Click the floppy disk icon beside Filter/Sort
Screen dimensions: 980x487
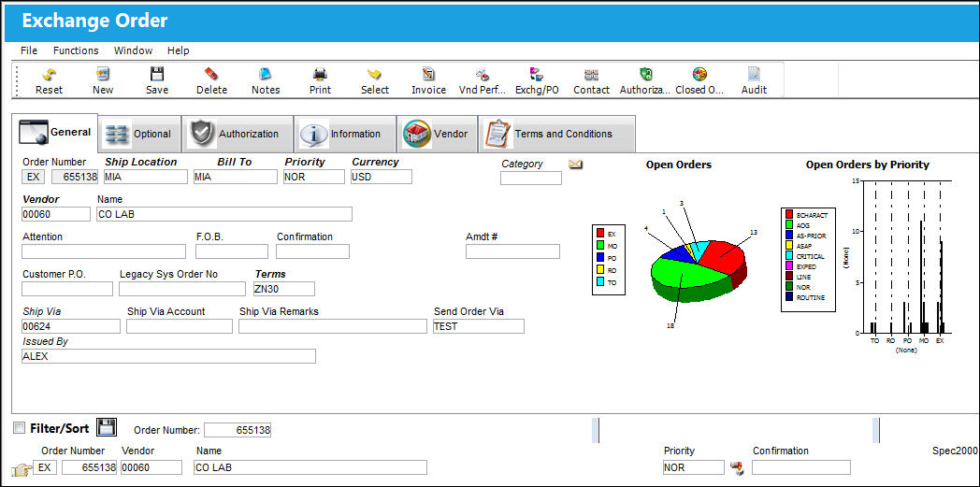108,427
